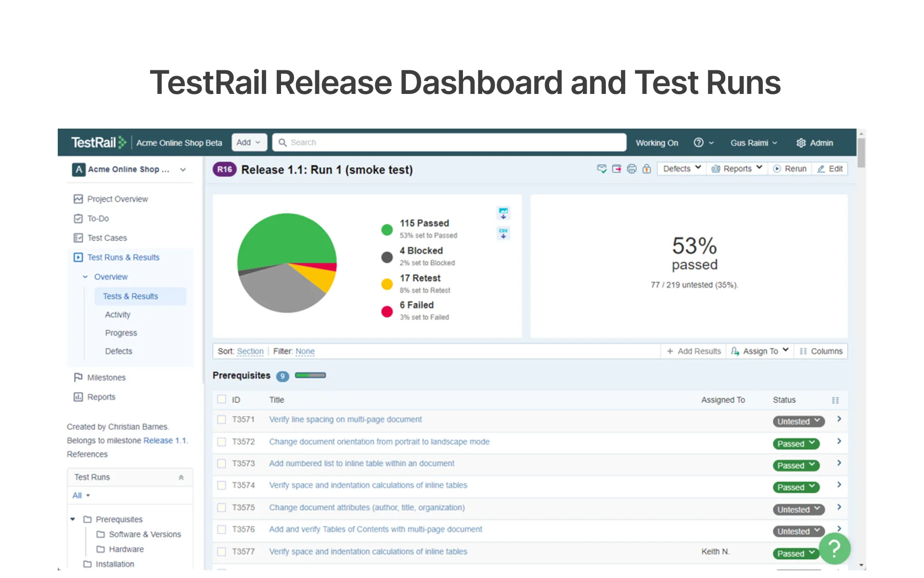Viewport: 924px width, 578px height.
Task: Click the export run icon with pink arrow
Action: coord(616,169)
